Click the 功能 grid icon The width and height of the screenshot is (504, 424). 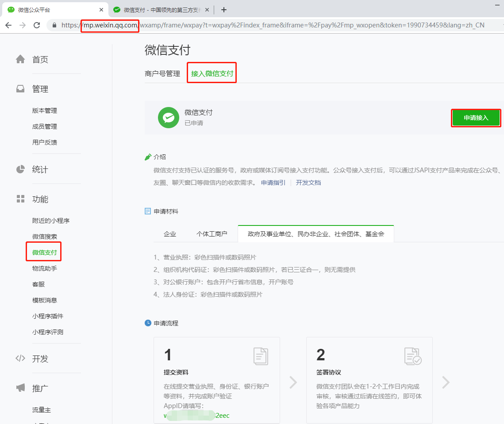[x=20, y=199]
